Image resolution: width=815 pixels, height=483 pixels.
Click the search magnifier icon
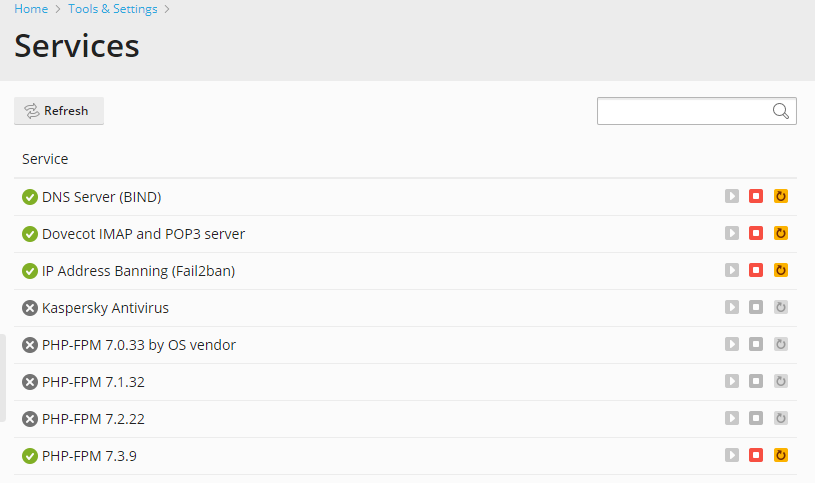click(x=781, y=111)
